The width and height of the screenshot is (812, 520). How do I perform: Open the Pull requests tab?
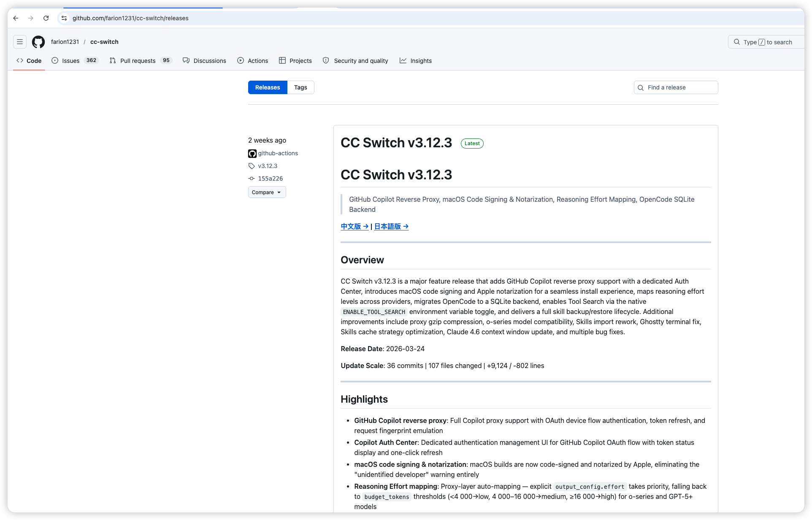[140, 61]
